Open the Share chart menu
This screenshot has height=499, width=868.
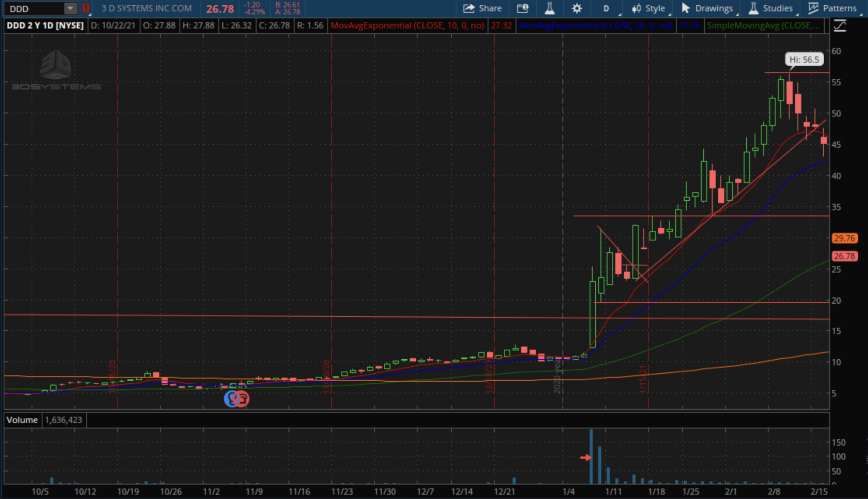[482, 8]
